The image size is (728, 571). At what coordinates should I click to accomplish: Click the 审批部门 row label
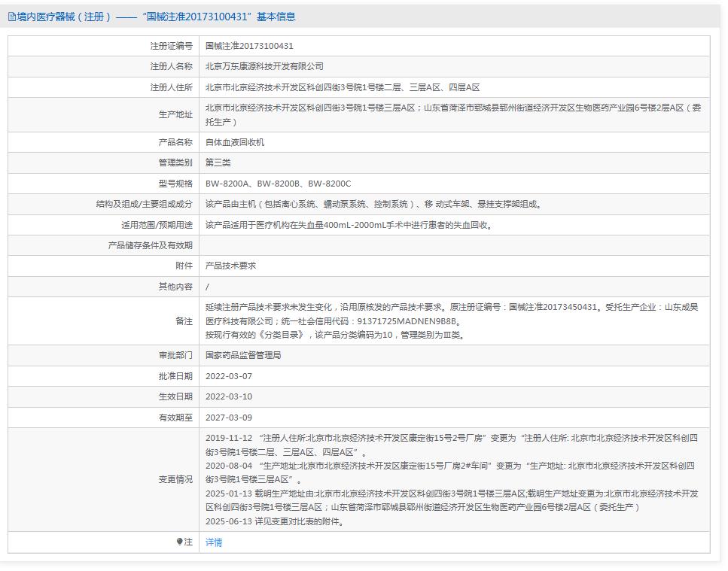175,355
